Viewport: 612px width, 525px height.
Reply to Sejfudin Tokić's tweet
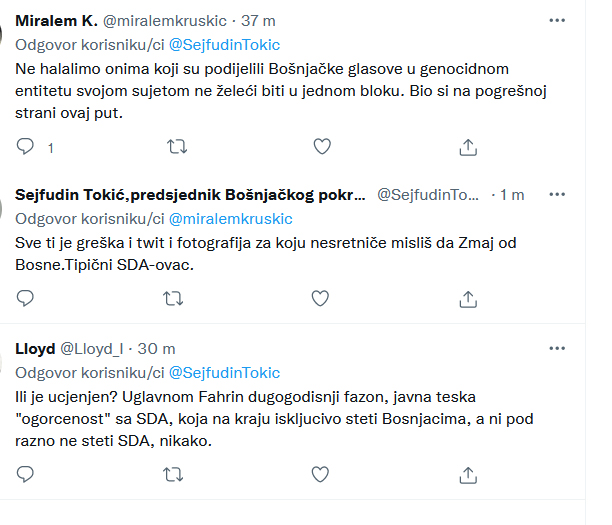click(x=27, y=298)
